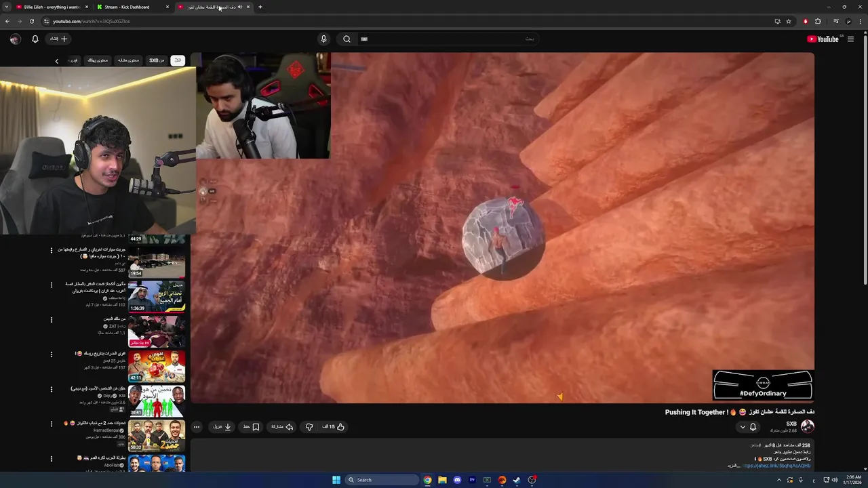Click the browser back arrow
Screen dimensions: 868x488
7,21
